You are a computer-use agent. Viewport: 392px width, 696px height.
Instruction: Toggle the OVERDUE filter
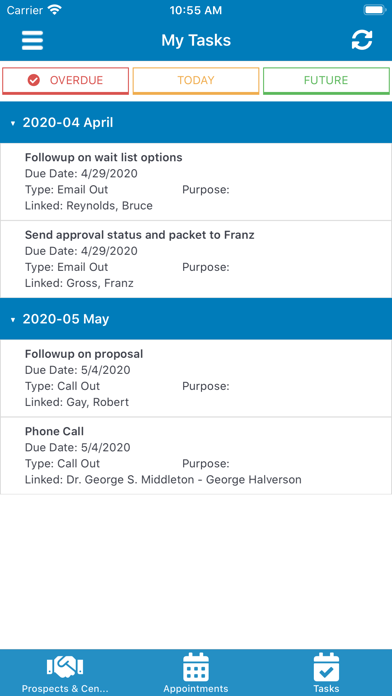tap(65, 81)
